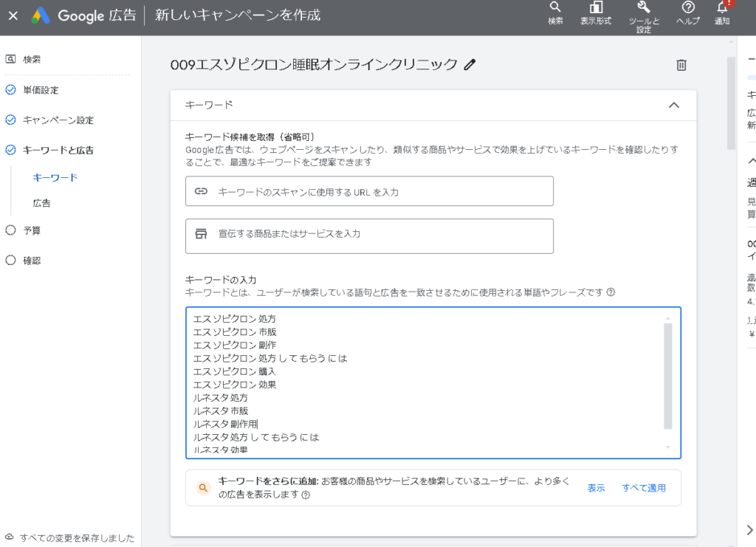Viewport: 756px width, 547px height.
Task: Click the ad group title 009エスゾピクロン睡眠オンラインクリニック
Action: point(314,64)
